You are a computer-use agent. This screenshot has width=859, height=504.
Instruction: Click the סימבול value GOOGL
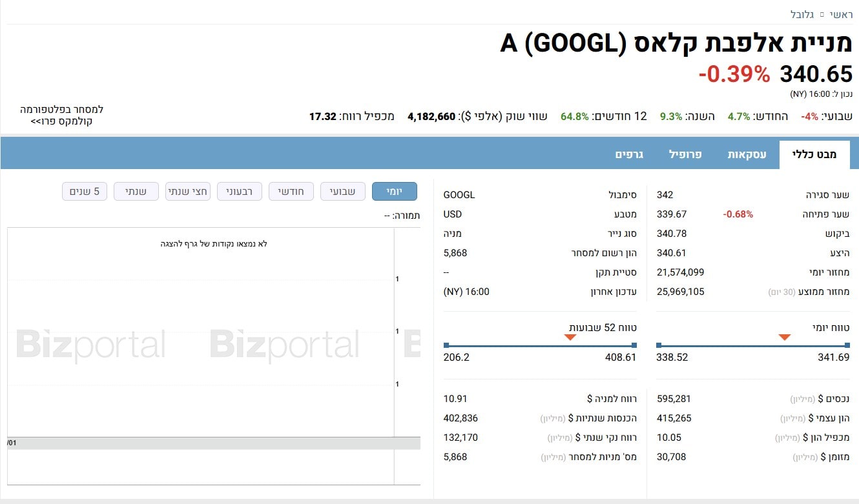point(459,195)
